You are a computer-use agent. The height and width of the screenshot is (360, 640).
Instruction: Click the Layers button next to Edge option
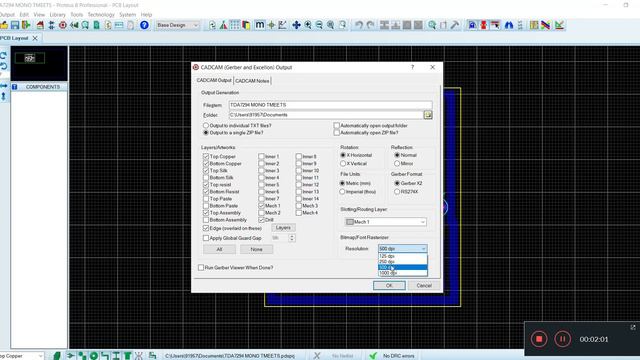pyautogui.click(x=283, y=228)
